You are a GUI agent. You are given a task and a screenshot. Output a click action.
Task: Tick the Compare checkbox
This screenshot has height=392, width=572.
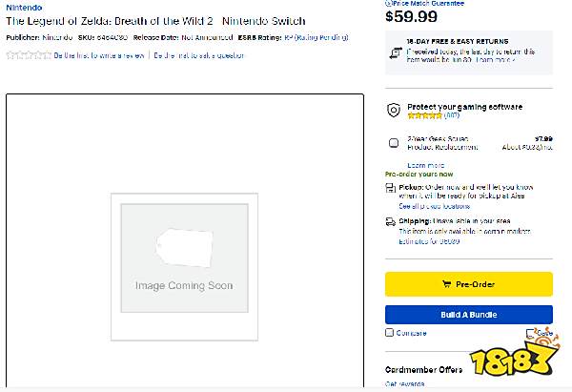tap(389, 333)
